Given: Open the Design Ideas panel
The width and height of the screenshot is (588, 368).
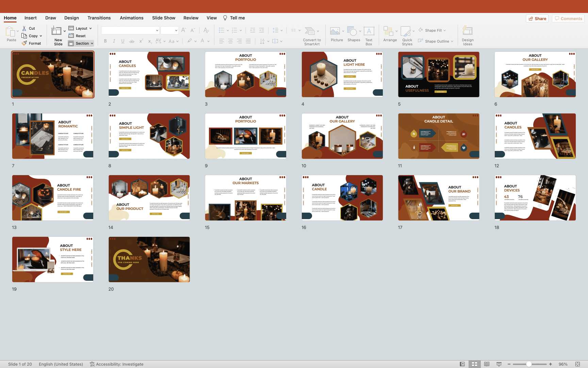Looking at the screenshot, I should (467, 32).
